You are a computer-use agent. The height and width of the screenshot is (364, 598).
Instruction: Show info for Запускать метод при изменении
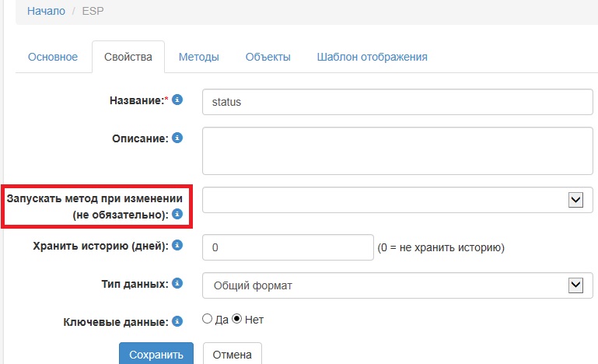click(x=177, y=214)
